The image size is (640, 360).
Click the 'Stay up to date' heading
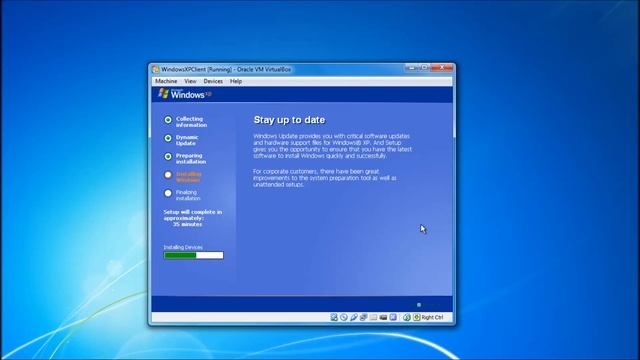[289, 120]
